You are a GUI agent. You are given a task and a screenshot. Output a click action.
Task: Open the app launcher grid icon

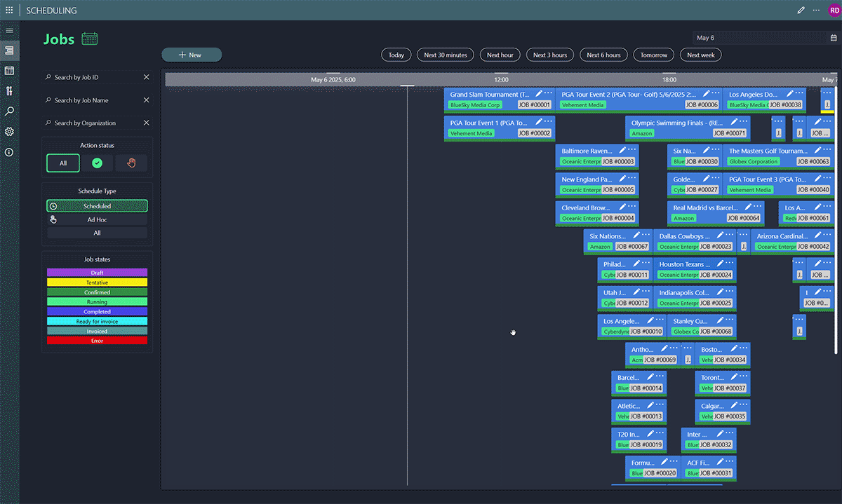point(9,11)
